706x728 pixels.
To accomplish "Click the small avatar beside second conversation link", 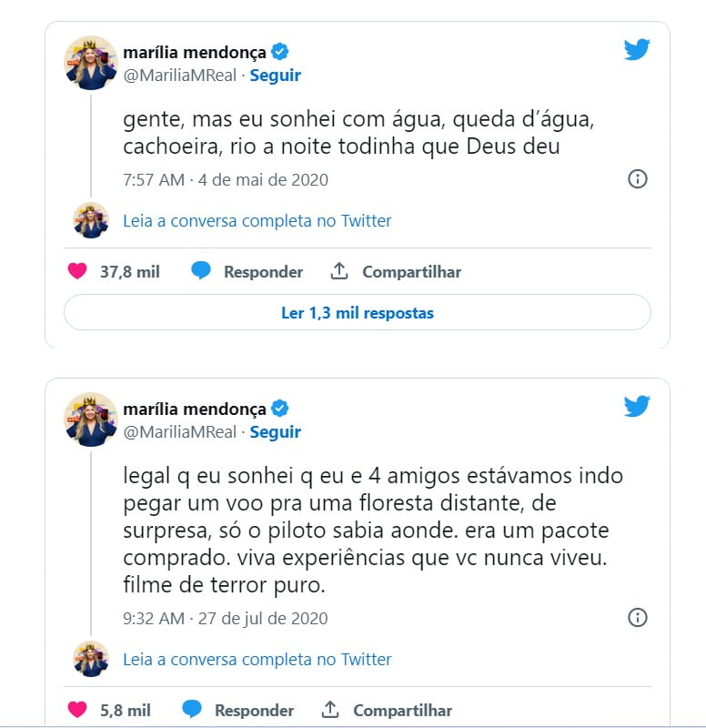I will 90,659.
